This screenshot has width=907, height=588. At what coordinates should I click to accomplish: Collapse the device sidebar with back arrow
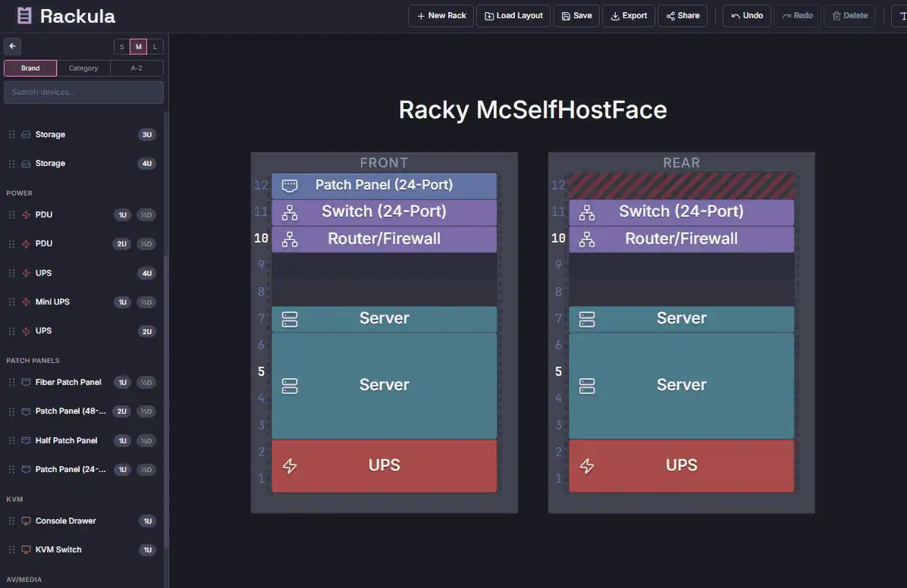pyautogui.click(x=13, y=46)
